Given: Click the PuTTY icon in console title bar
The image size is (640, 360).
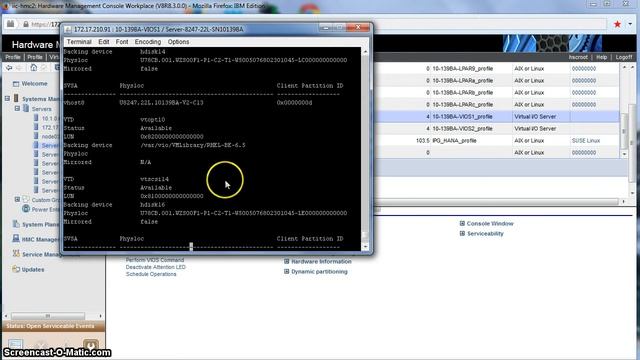Looking at the screenshot, I should tap(68, 29).
